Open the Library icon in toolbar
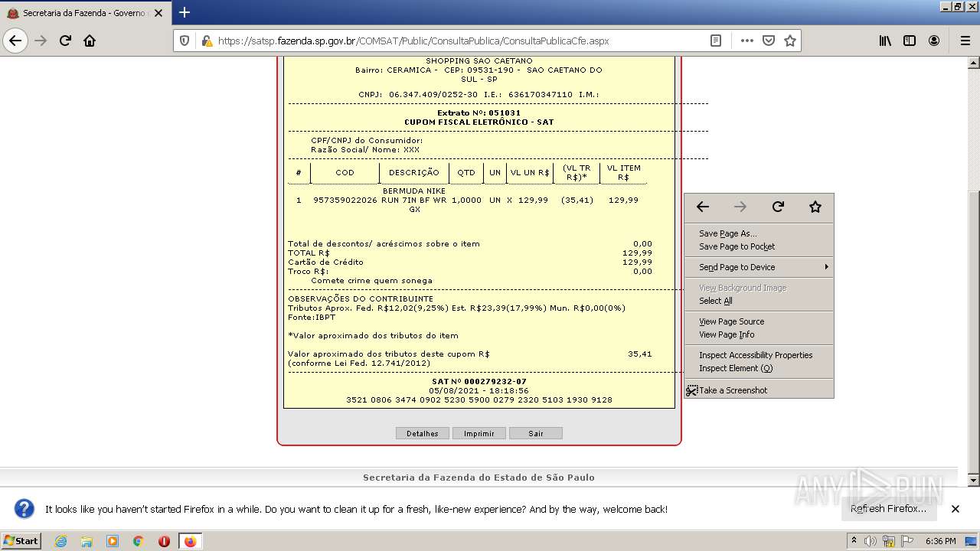The height and width of the screenshot is (551, 980). tap(885, 41)
